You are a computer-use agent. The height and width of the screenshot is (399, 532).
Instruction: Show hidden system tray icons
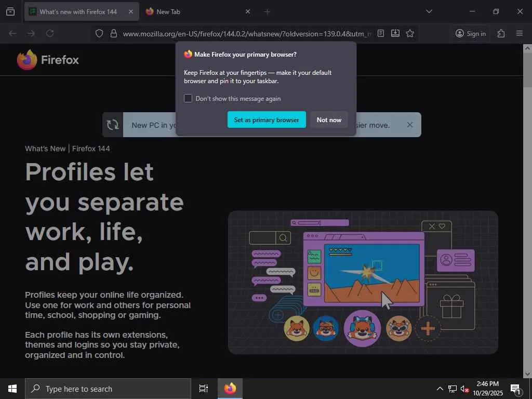pos(440,389)
